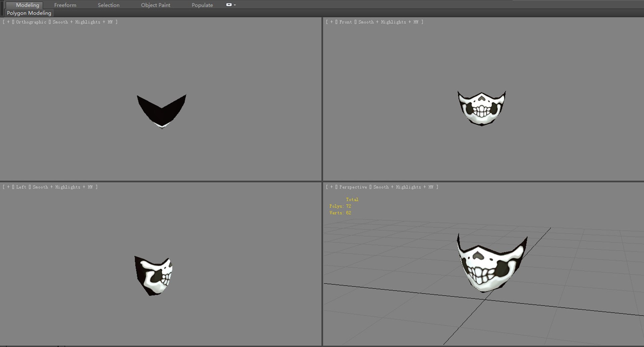
Task: Click the 'Total' statistics heading
Action: pos(352,199)
